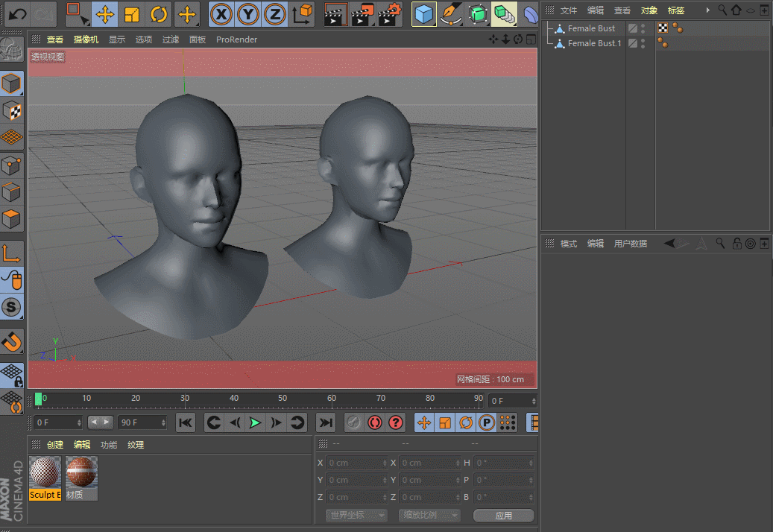Open Edit Render Settings gear clapperboard icon

[390, 14]
